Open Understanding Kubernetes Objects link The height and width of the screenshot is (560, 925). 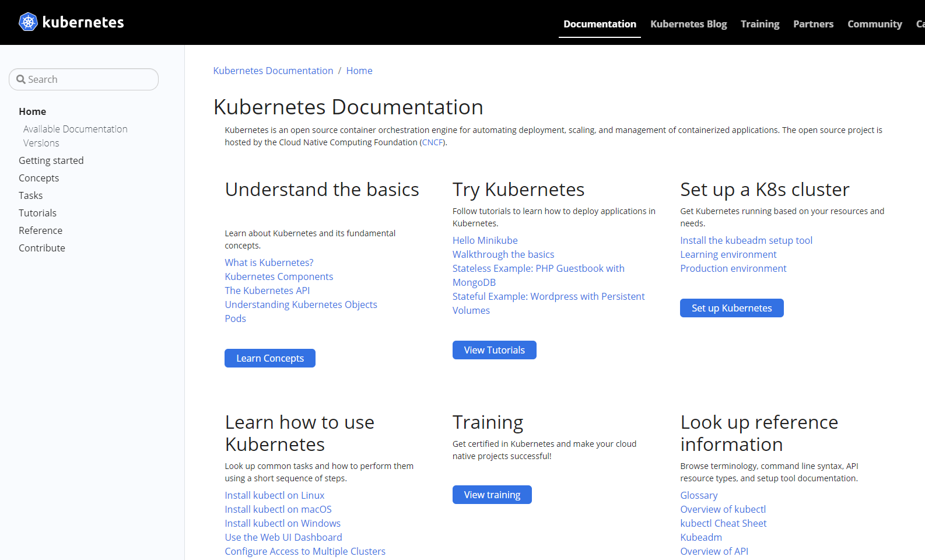click(x=301, y=304)
